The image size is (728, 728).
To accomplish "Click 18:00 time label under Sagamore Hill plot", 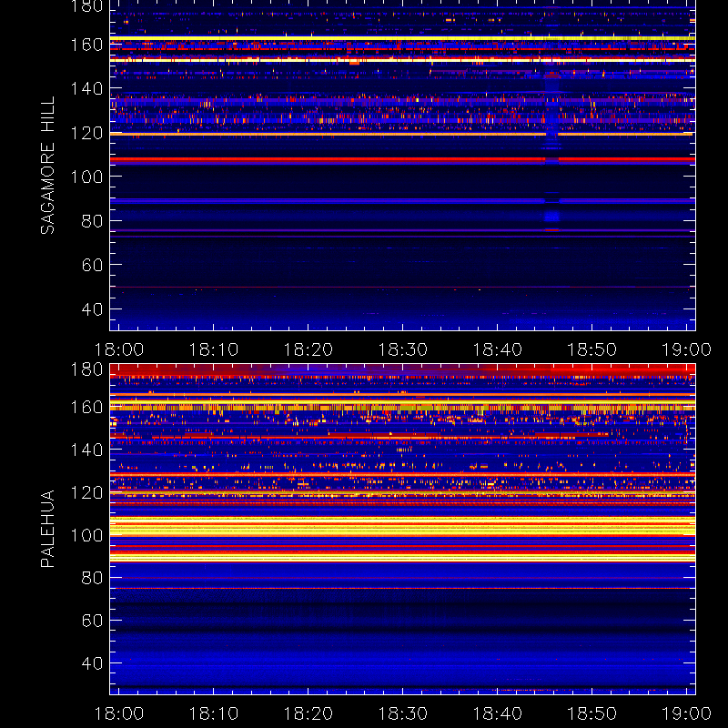I will tap(119, 349).
